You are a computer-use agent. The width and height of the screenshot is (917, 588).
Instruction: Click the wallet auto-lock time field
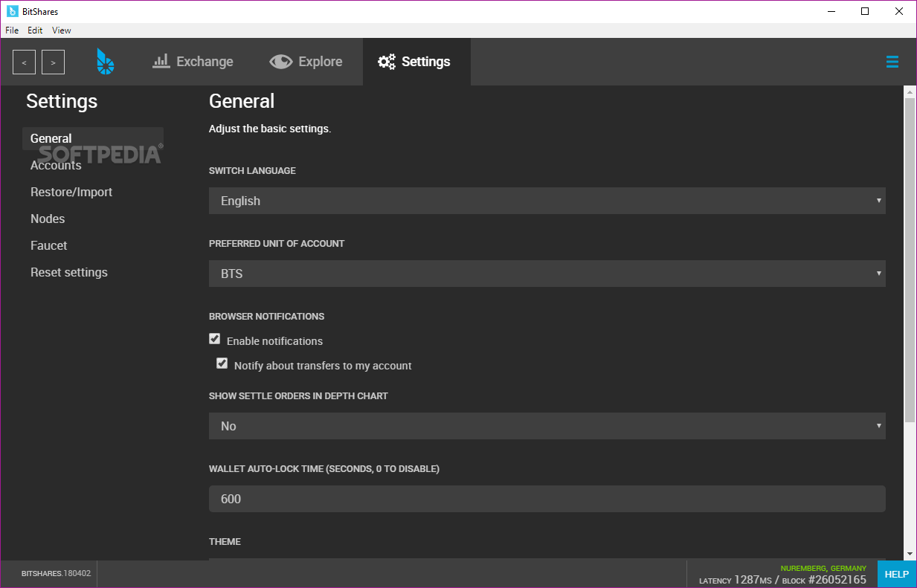[547, 499]
